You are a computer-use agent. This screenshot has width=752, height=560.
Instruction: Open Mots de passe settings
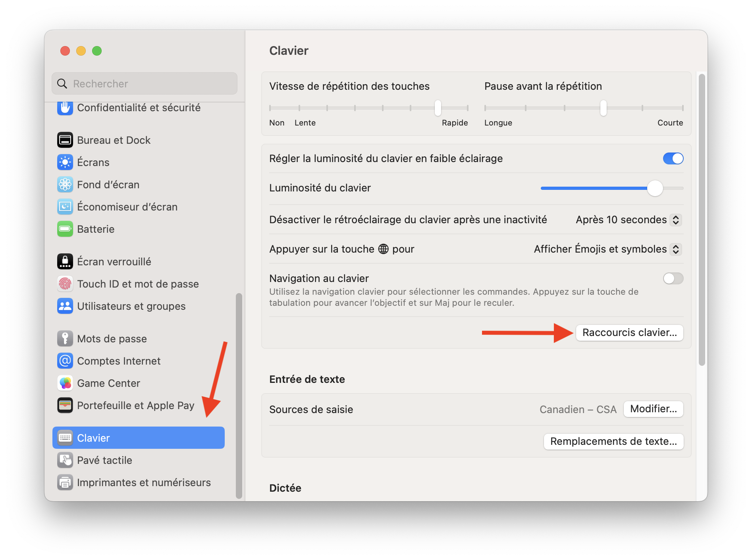coord(139,339)
